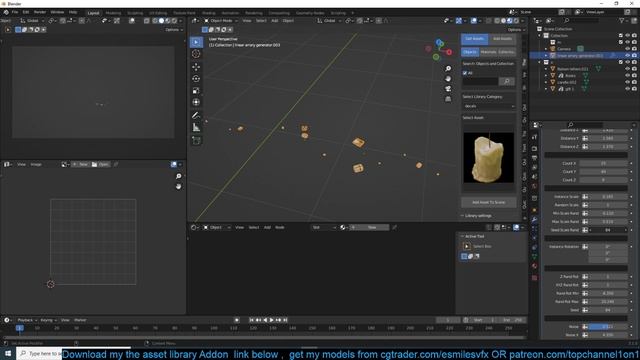Click the pan hand icon in image editor
640x360 pixels.
[178, 186]
